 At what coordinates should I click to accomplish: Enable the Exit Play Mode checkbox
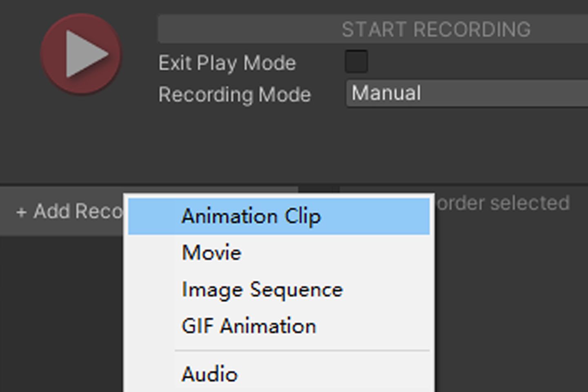tap(356, 62)
